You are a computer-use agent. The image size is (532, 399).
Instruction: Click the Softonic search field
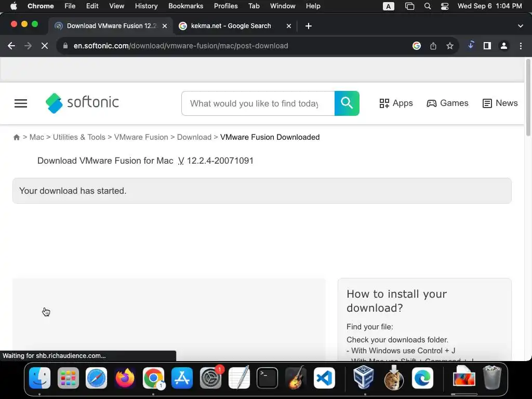258,103
